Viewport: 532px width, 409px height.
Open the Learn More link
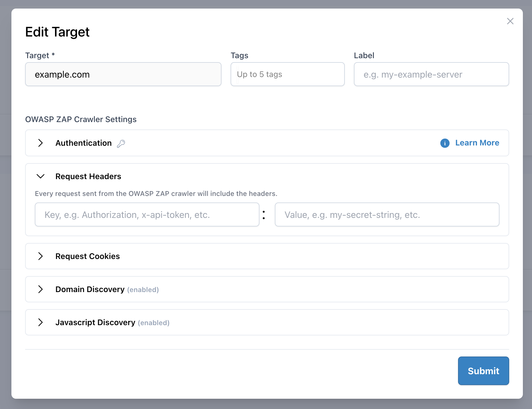coord(477,143)
